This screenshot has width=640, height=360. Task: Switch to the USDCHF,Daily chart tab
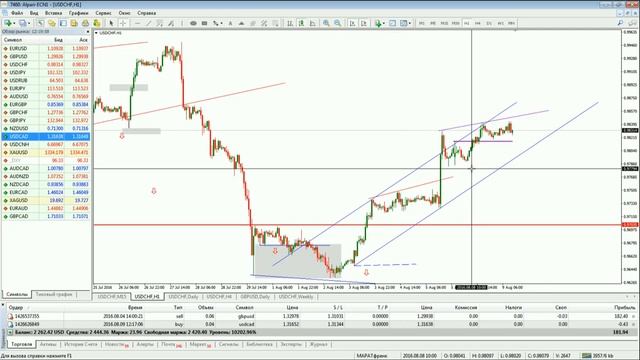point(183,297)
